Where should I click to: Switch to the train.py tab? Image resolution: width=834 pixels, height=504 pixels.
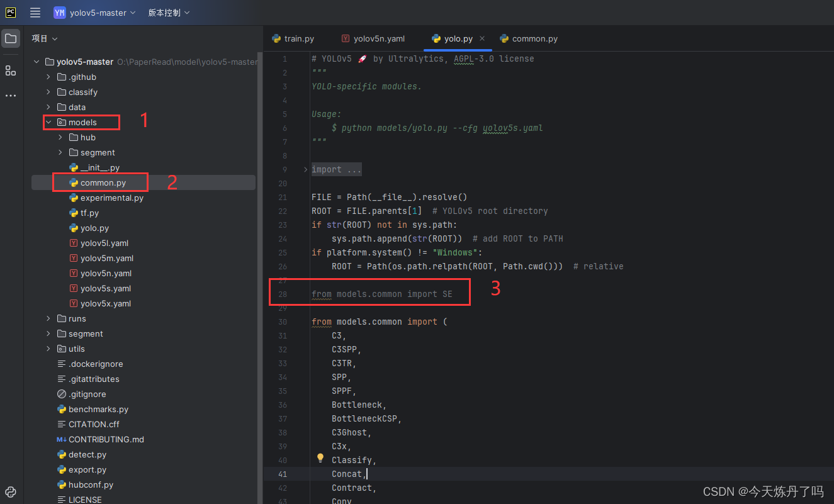pyautogui.click(x=293, y=38)
